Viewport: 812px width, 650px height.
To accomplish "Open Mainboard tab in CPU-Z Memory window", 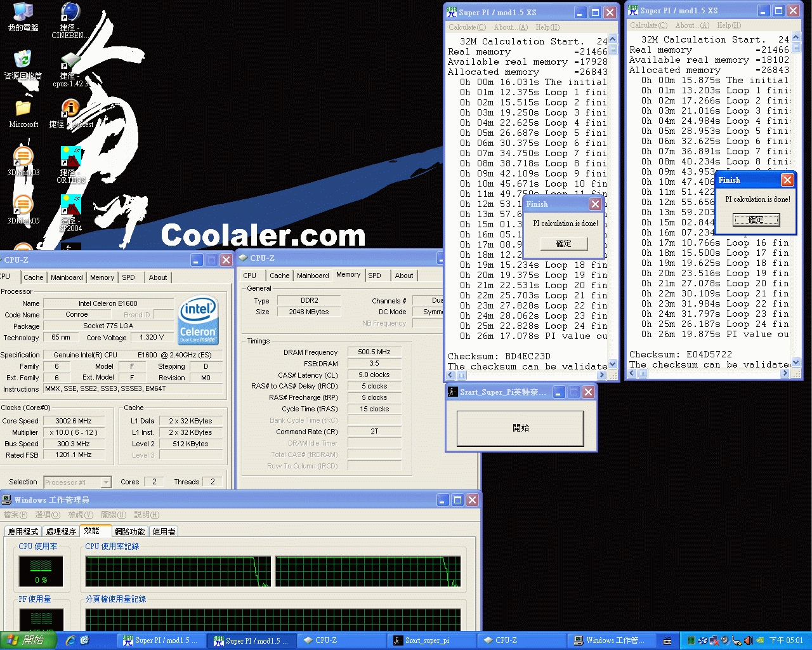I will coord(313,275).
